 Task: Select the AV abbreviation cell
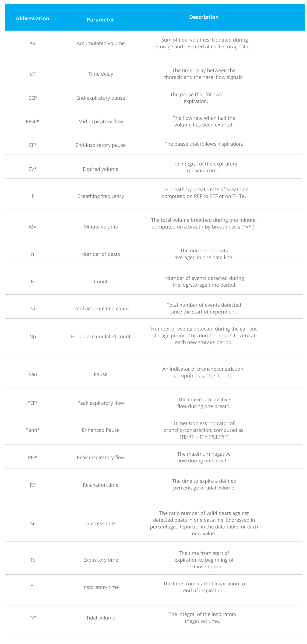[x=32, y=43]
